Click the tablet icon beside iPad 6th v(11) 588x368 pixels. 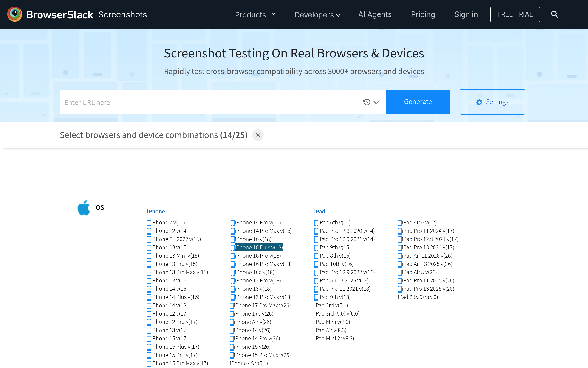pos(316,223)
